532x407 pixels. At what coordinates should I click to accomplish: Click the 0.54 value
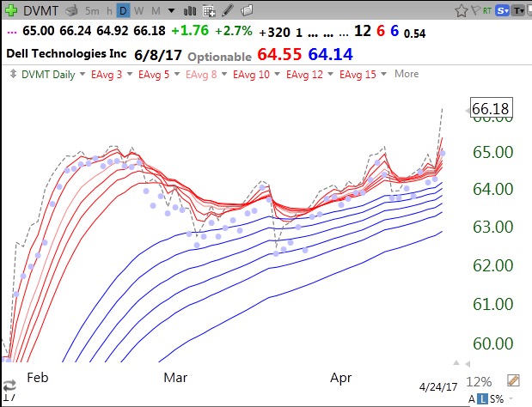414,33
